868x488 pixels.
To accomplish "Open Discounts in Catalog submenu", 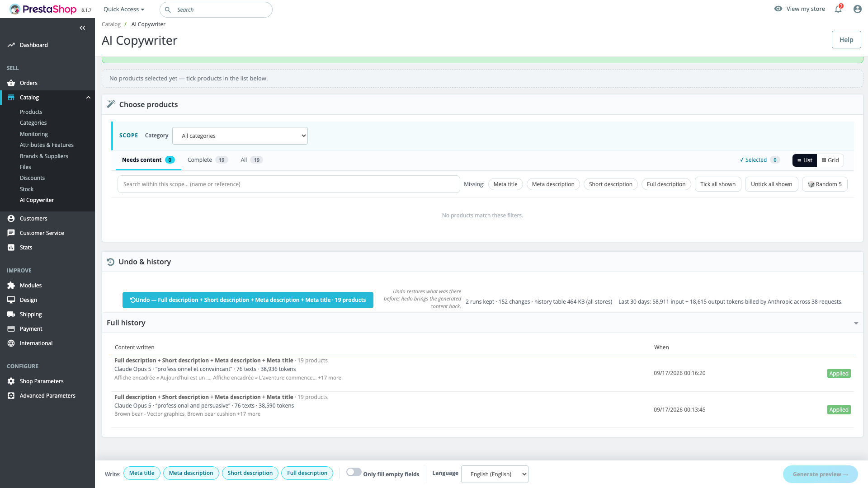I will pyautogui.click(x=33, y=178).
